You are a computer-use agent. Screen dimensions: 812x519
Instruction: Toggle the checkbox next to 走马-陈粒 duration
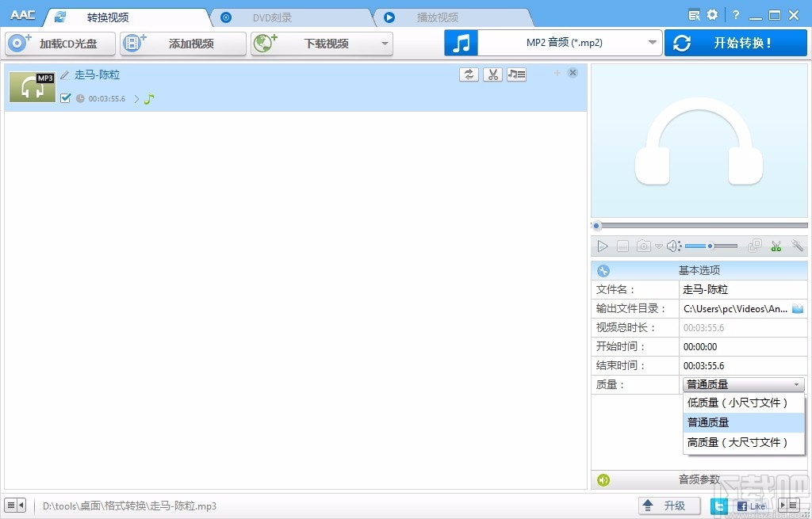point(66,98)
